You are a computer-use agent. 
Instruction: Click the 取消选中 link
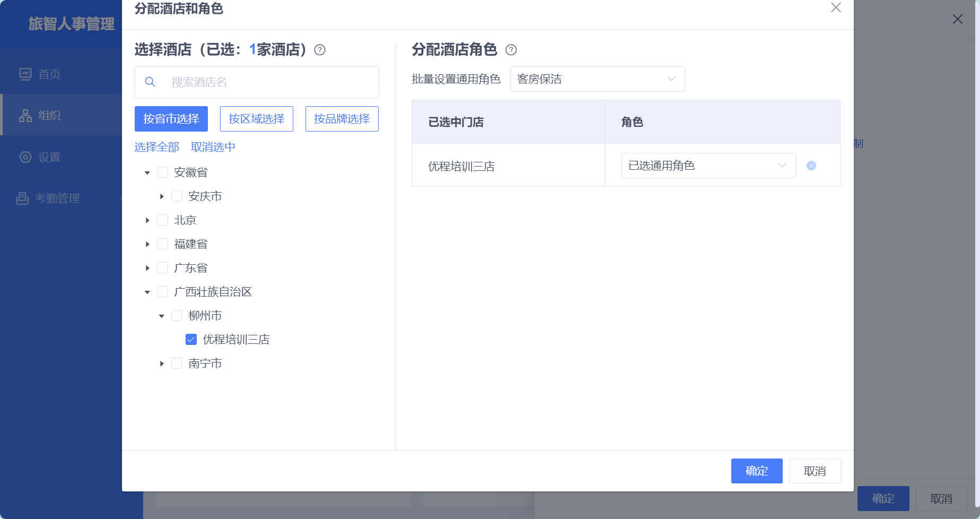[213, 147]
